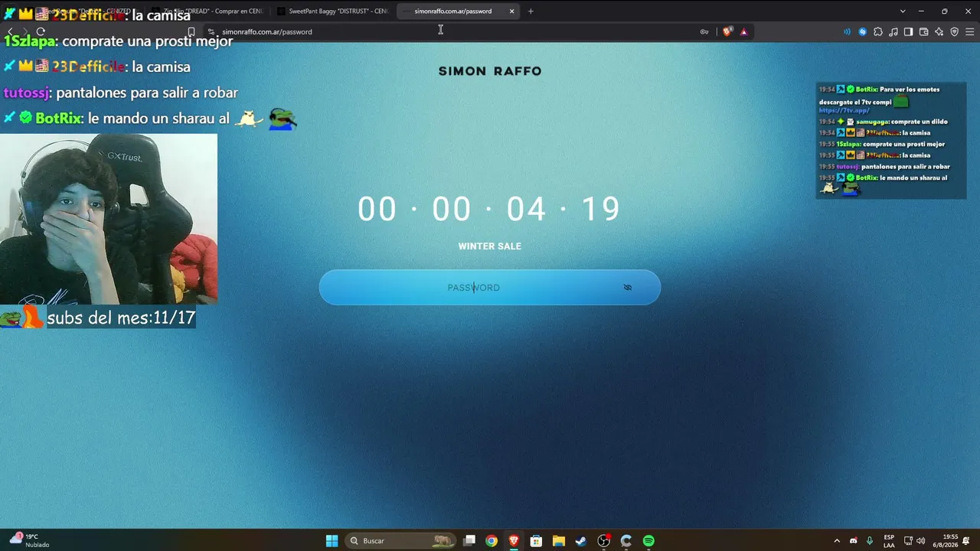Open the browser hamburger menu
The image size is (980, 551).
coord(970,32)
